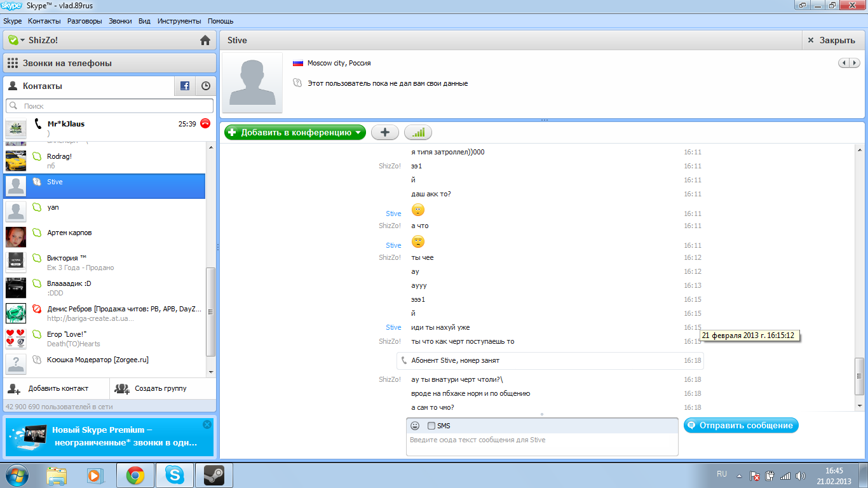This screenshot has height=488, width=868.
Task: Open Звонки на телефоны dial pad
Action: tap(109, 63)
